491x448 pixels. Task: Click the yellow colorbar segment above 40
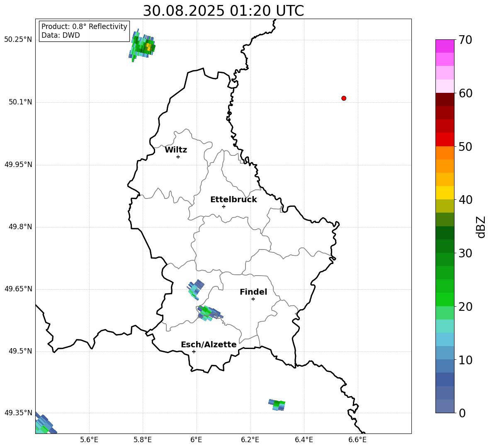click(445, 193)
